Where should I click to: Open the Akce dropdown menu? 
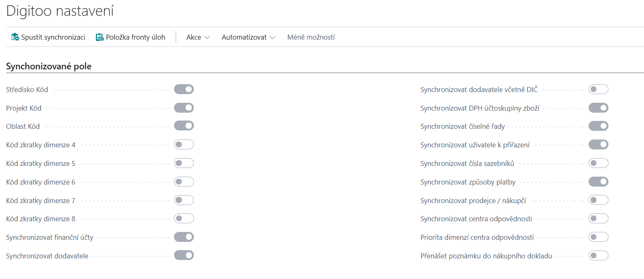(198, 37)
